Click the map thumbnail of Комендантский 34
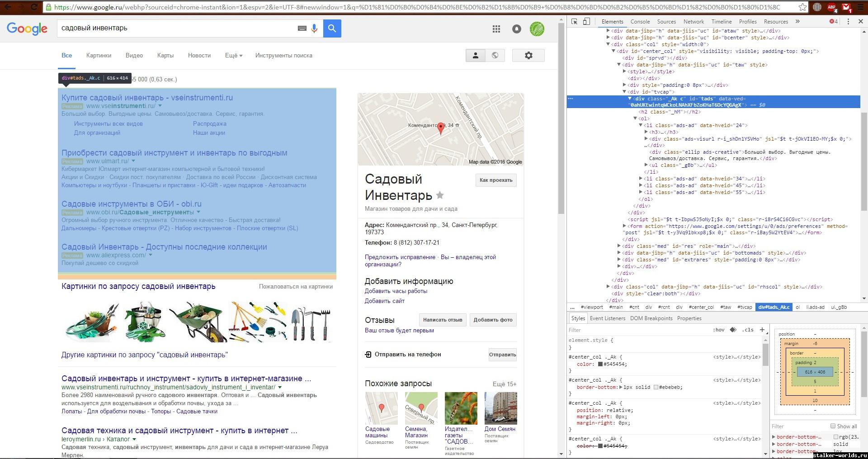Screen dimensions: 868x459 tap(441, 129)
